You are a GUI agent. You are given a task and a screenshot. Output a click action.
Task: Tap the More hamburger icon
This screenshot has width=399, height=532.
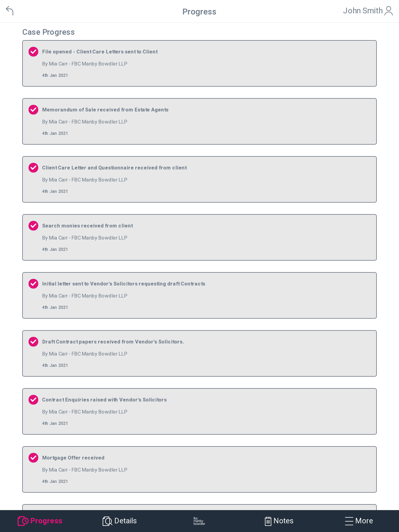349,521
